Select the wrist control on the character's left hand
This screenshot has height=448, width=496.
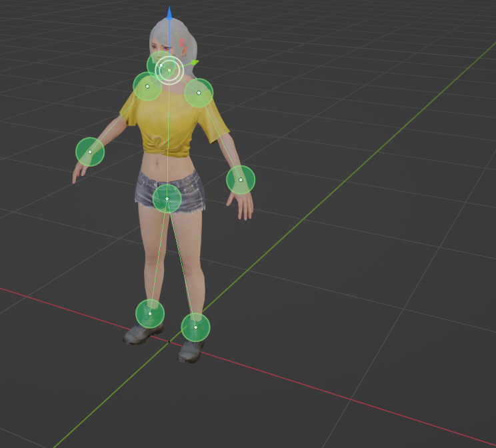241,180
